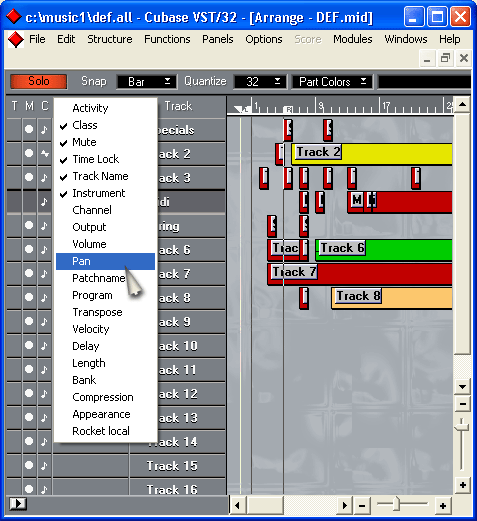
Task: Click the vertical zoom-out minus button
Action: (463, 404)
